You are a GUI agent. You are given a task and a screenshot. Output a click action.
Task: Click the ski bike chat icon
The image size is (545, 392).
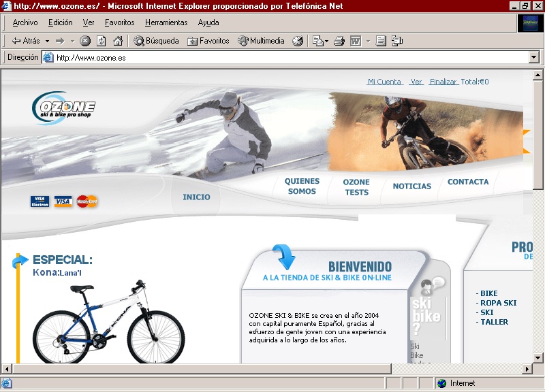click(431, 286)
